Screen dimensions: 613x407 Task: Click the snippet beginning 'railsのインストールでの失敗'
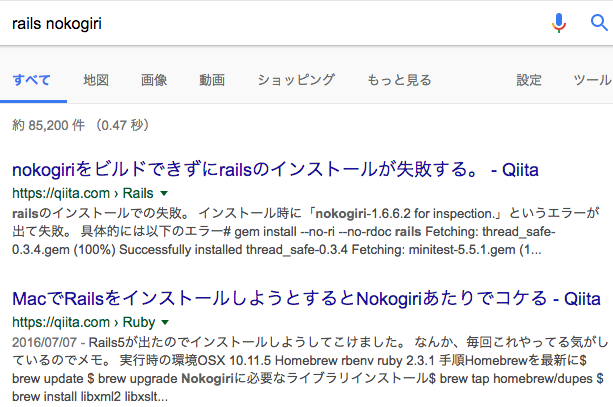306,231
